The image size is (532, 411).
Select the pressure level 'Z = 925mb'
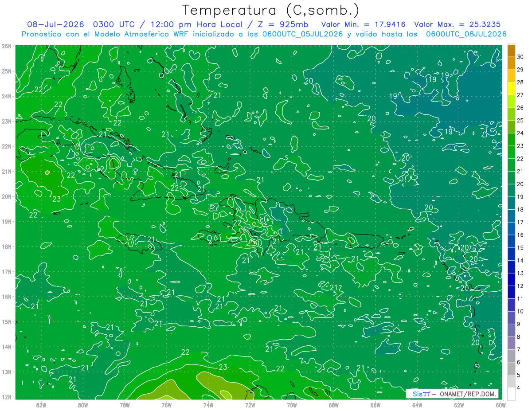coord(284,24)
